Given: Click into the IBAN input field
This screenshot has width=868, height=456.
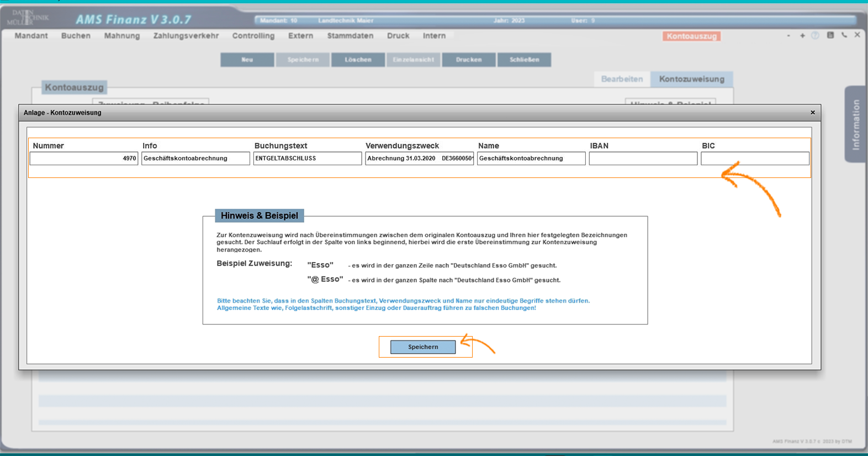Looking at the screenshot, I should coord(643,159).
